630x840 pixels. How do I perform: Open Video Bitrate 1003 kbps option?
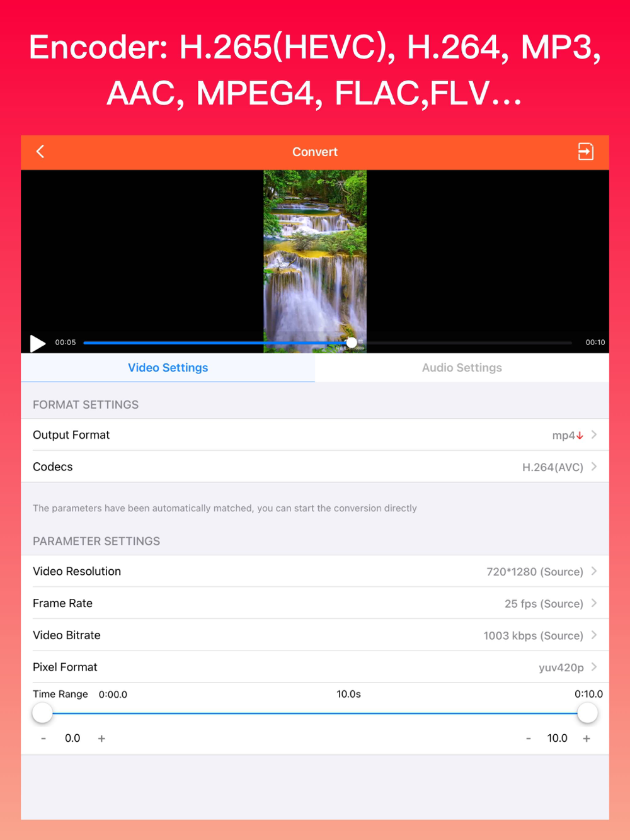(x=315, y=635)
